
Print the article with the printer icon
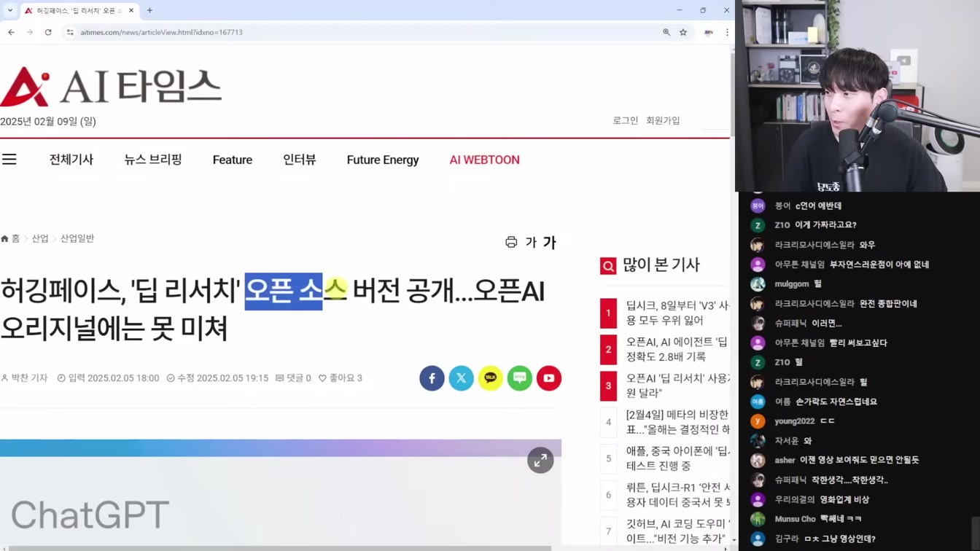click(511, 242)
